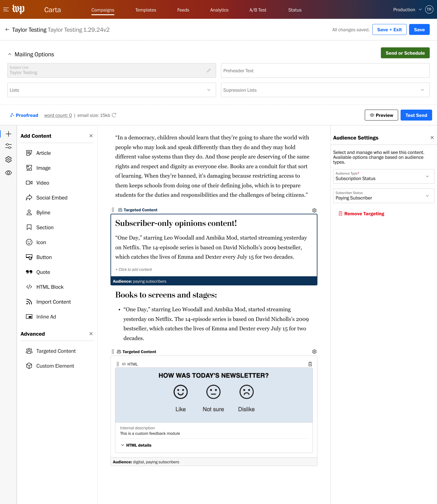Click the Subject Line field
437x504 pixels.
click(111, 70)
